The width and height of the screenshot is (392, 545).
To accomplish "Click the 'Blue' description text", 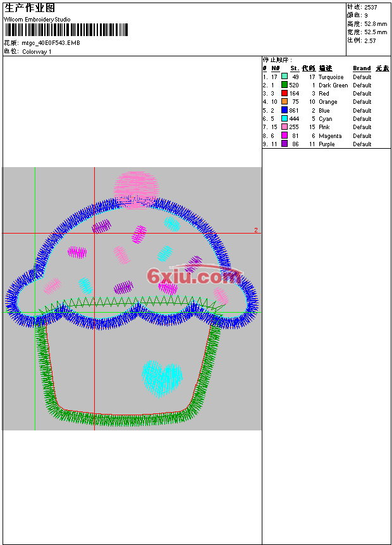I will [x=324, y=111].
